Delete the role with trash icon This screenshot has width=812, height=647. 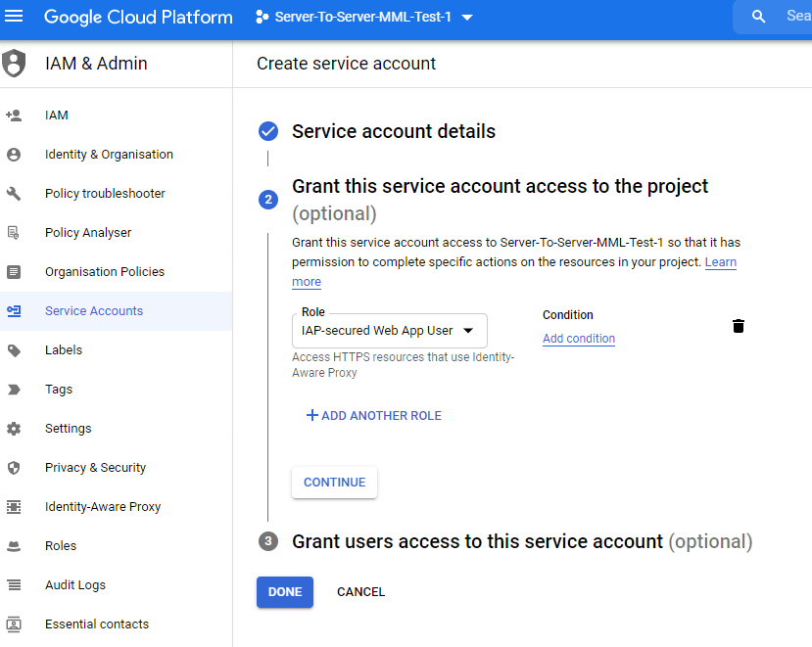click(739, 326)
